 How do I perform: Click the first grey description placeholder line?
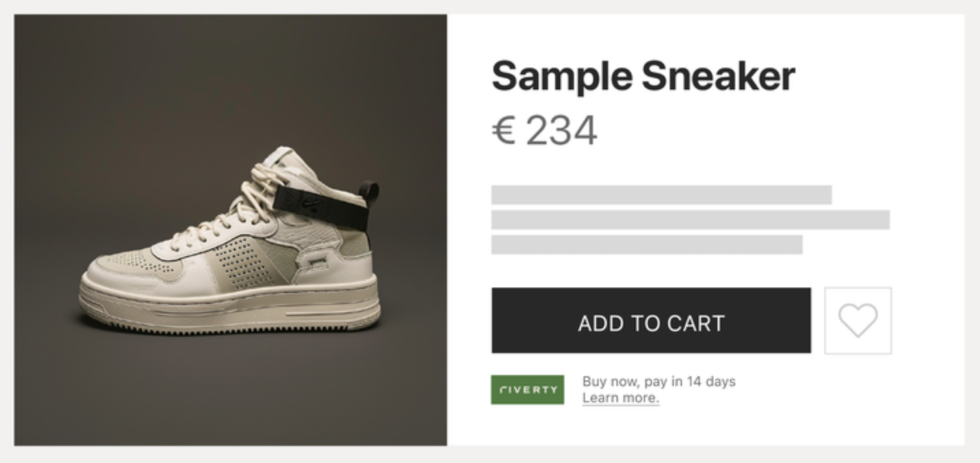click(661, 195)
